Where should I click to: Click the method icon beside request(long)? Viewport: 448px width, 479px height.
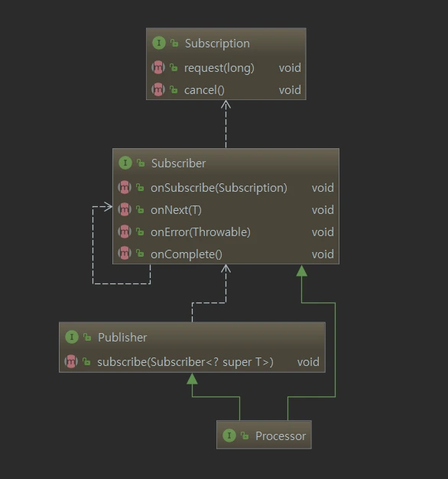click(x=158, y=67)
